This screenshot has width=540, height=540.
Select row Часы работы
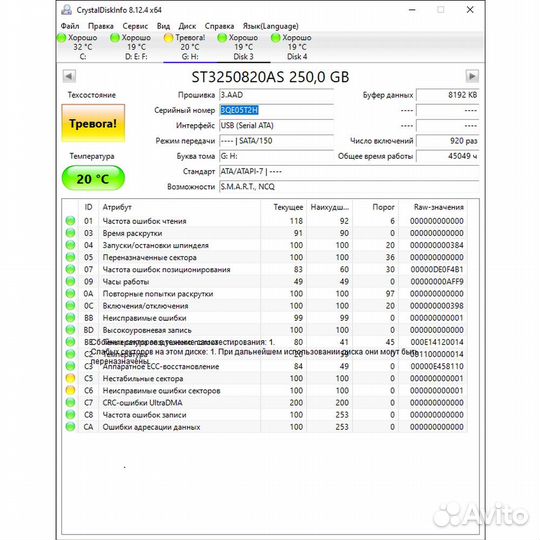pyautogui.click(x=264, y=281)
